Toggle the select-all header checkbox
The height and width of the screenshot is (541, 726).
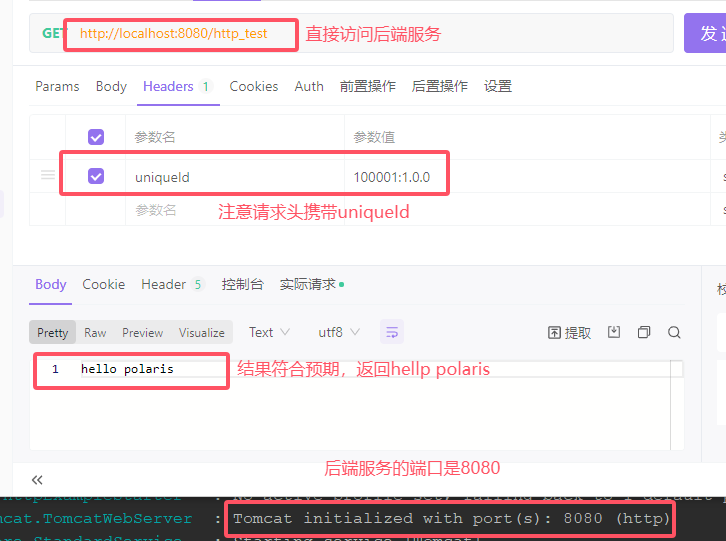(96, 137)
